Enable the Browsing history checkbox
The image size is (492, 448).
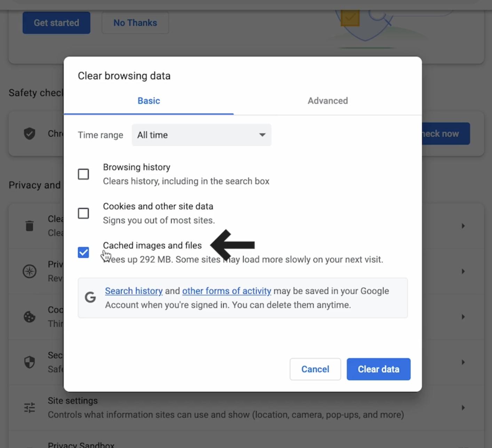[84, 174]
